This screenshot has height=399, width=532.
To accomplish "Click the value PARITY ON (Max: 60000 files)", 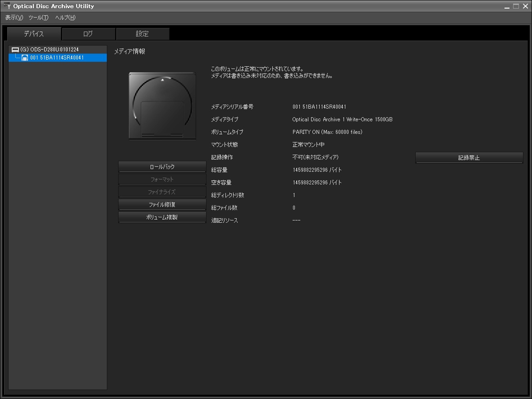I will click(327, 132).
